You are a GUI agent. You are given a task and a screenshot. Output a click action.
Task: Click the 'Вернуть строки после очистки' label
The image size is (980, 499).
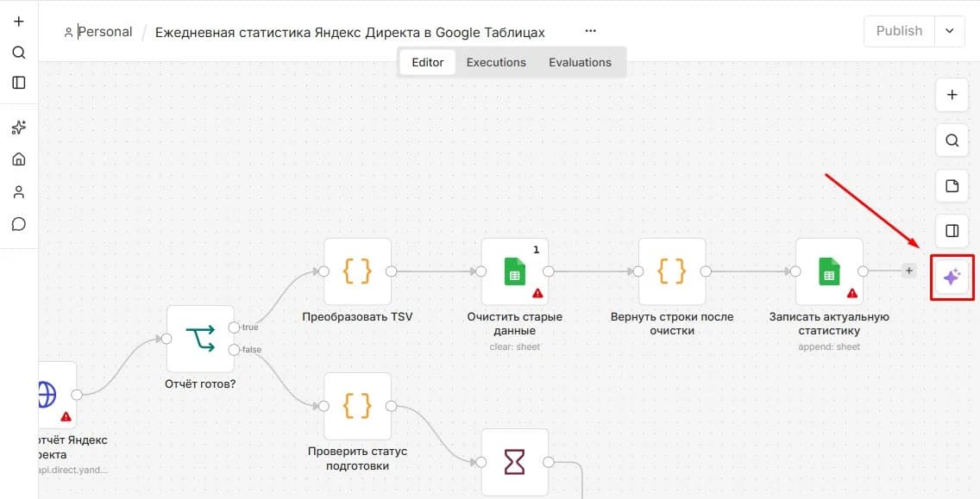point(672,323)
